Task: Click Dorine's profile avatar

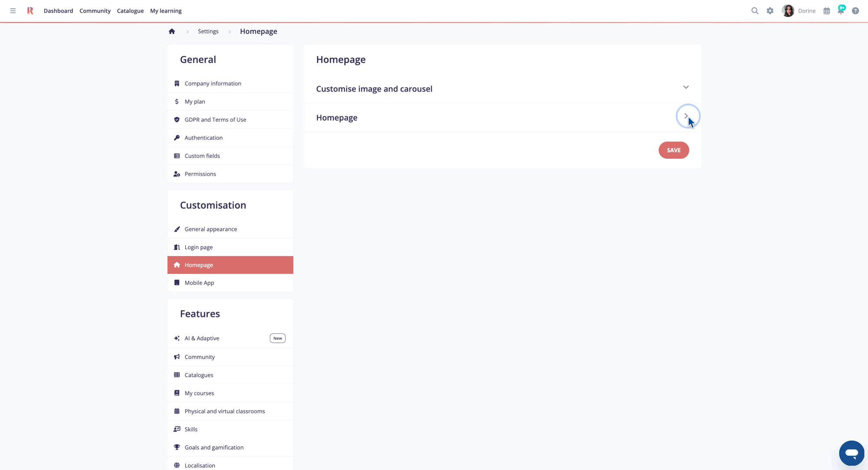Action: click(x=787, y=10)
